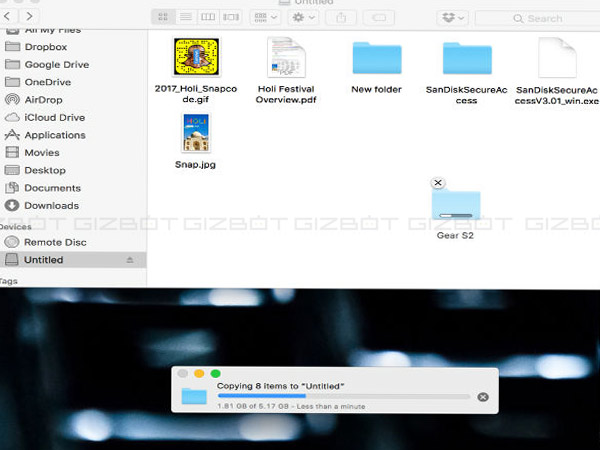Switch to cover flow view
The image size is (600, 450).
pos(231,17)
